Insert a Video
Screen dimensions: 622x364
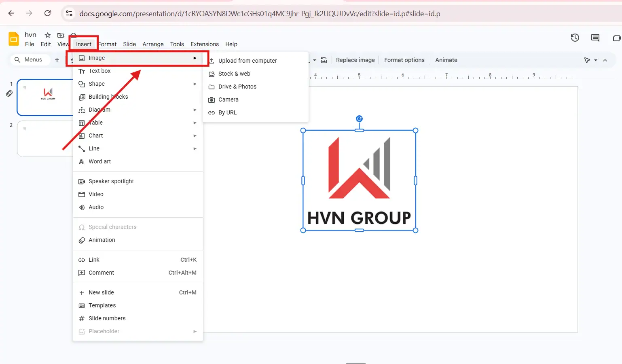click(x=138, y=194)
